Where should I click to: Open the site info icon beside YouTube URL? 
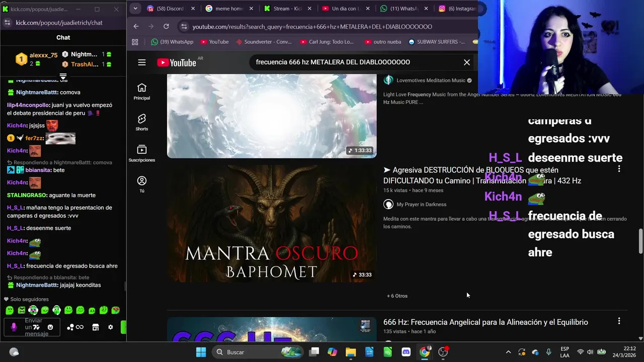click(x=184, y=27)
